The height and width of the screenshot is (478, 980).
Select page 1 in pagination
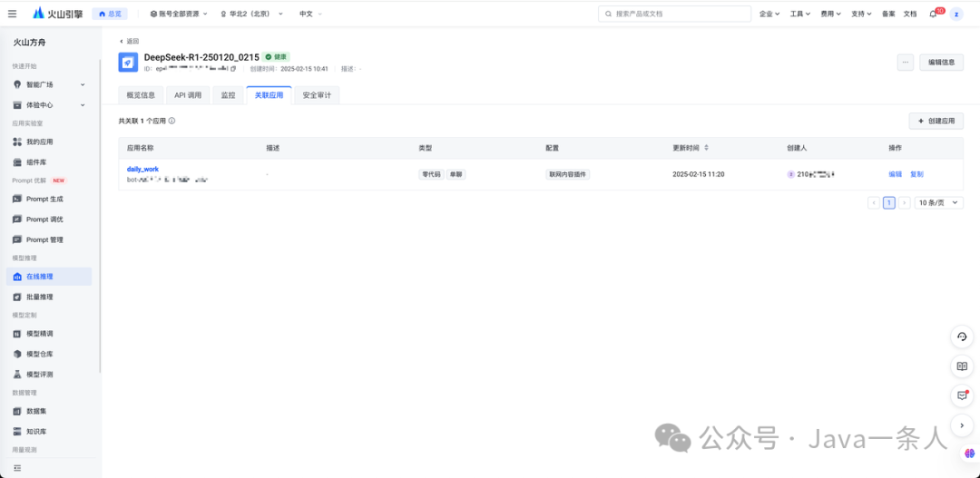point(888,202)
